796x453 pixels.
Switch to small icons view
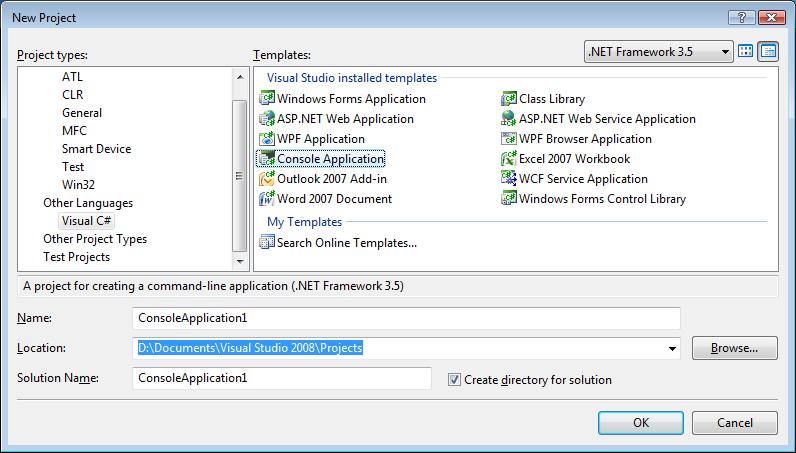tap(768, 51)
